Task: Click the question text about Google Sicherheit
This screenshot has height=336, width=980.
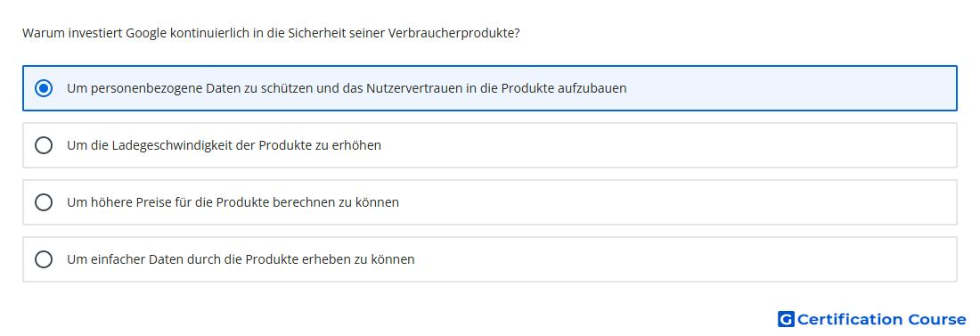Action: click(271, 33)
